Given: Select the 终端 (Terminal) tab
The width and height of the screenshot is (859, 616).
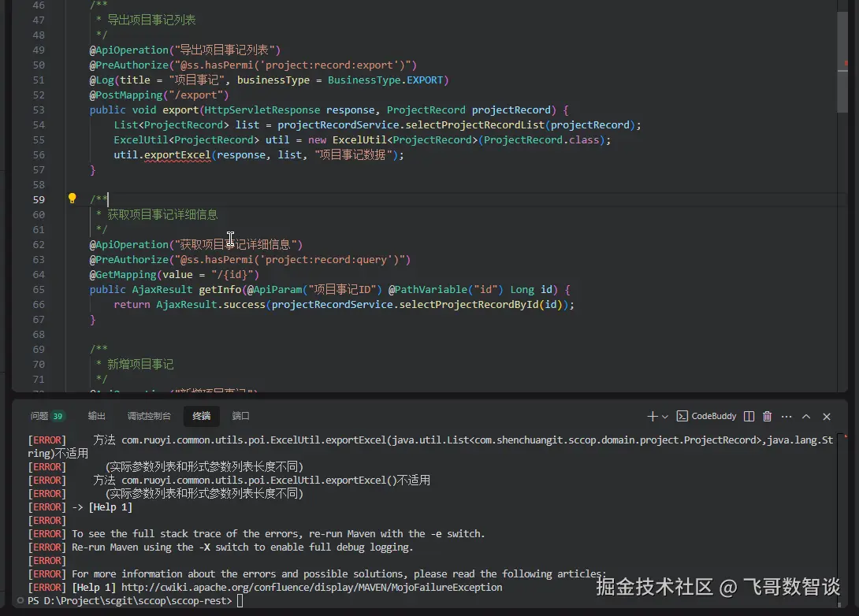Looking at the screenshot, I should tap(202, 416).
